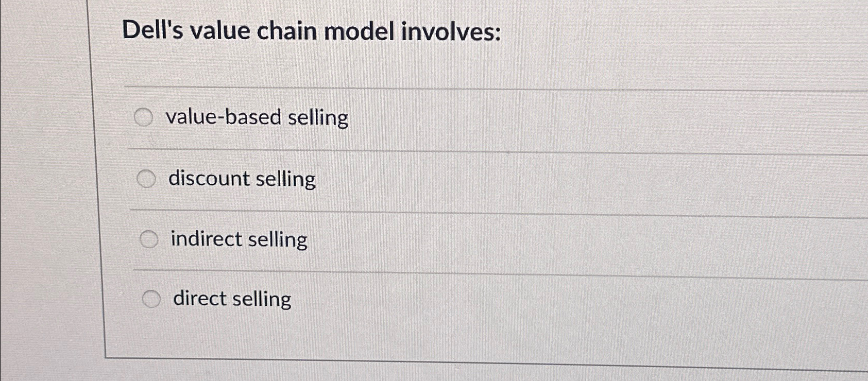
Task: Click the 'discount selling' answer text
Action: (242, 179)
